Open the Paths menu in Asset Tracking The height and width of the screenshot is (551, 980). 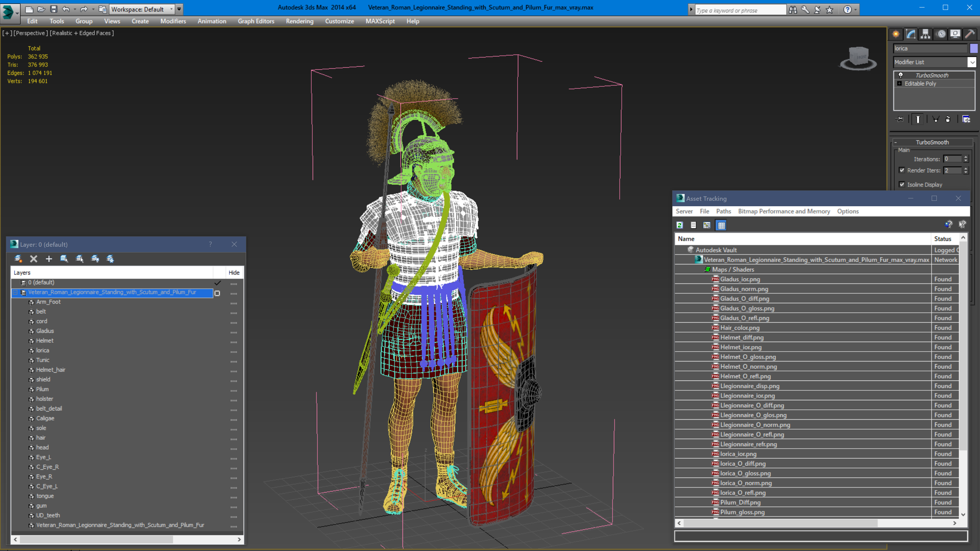pyautogui.click(x=723, y=211)
